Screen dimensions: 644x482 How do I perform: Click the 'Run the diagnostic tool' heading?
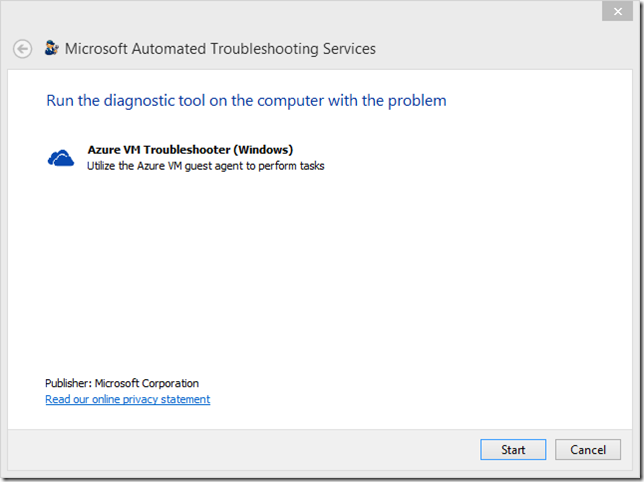(x=246, y=101)
